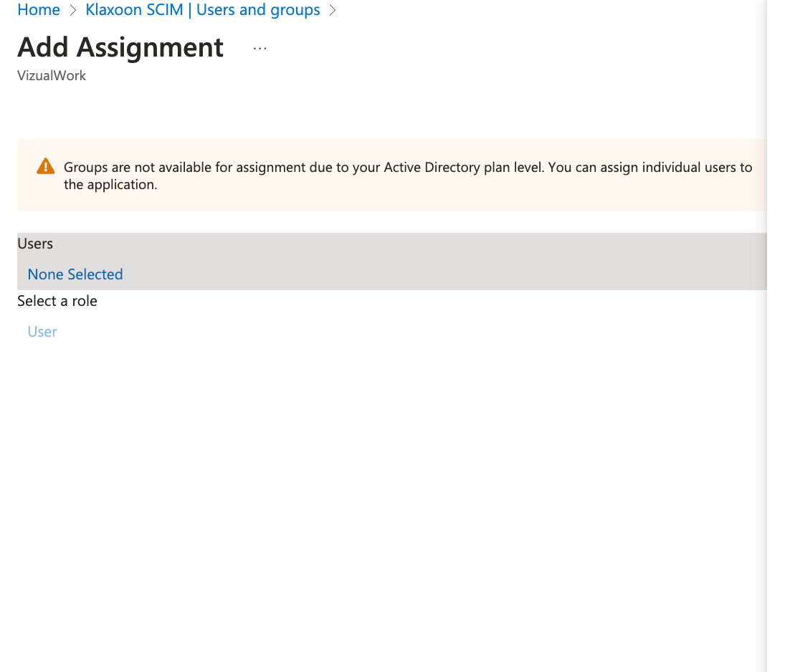Click the Users section label
The image size is (790, 672).
click(35, 244)
